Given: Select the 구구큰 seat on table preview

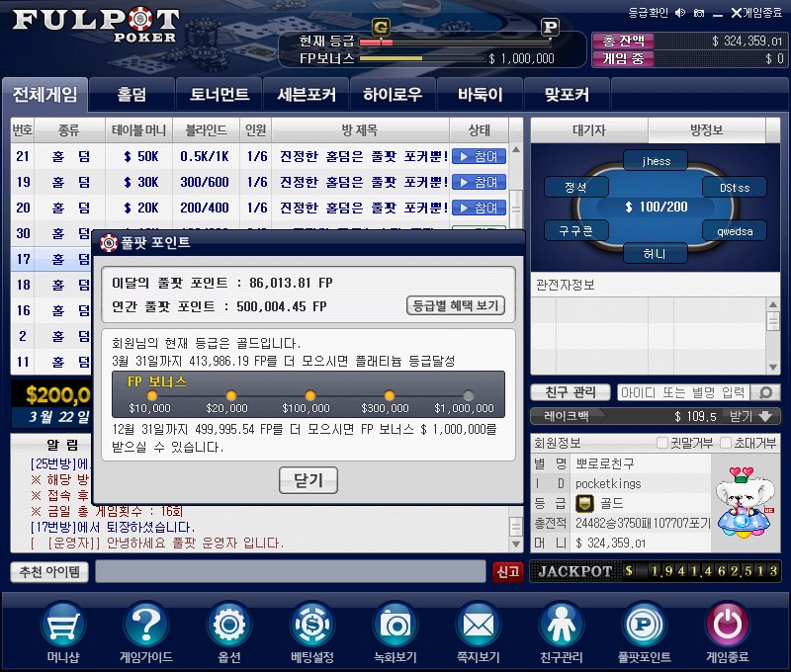Looking at the screenshot, I should click(x=576, y=231).
